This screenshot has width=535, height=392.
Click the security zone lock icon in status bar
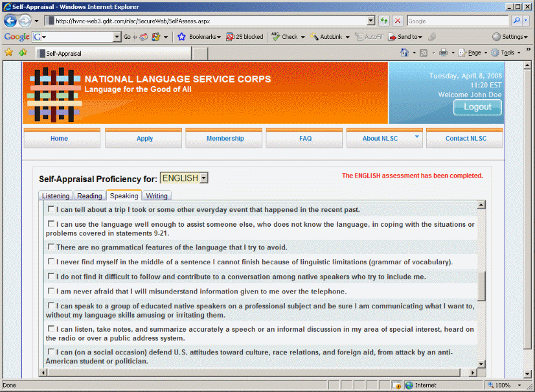396,385
